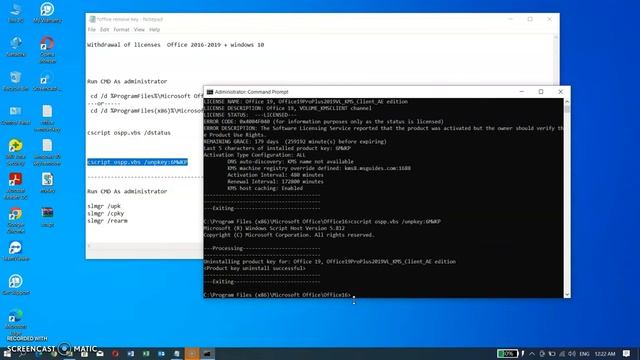The height and width of the screenshot is (360, 640).
Task: Open Notepad Help menu
Action: click(154, 30)
